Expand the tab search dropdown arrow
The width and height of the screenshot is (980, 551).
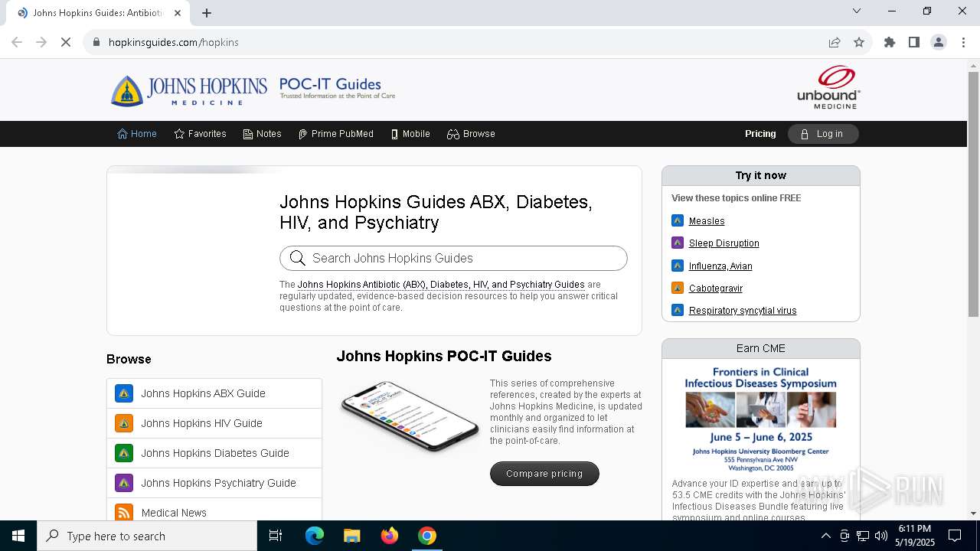tap(857, 11)
